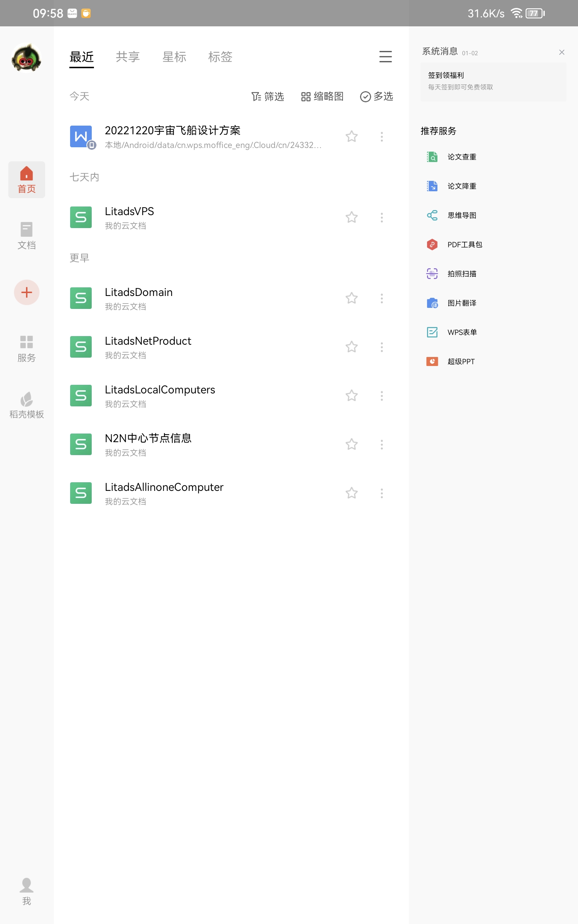Screen dimensions: 578x924
Task: Open file name LitadsVPS
Action: 130,212
